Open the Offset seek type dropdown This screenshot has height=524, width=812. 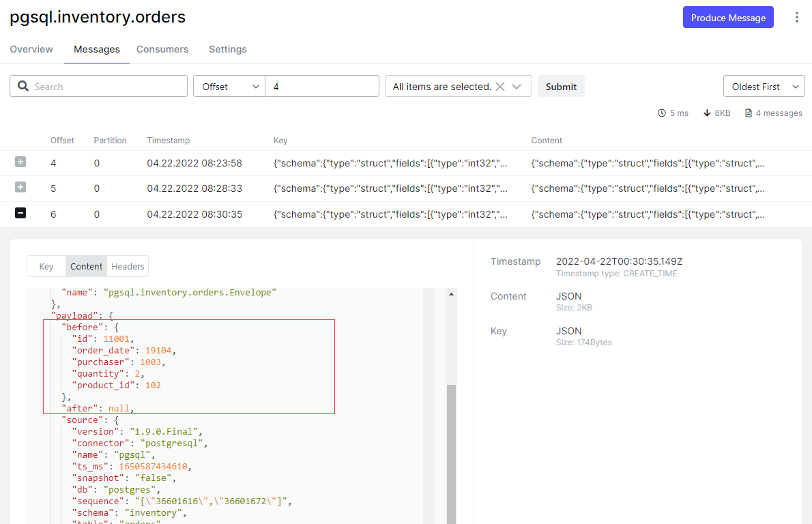click(229, 87)
